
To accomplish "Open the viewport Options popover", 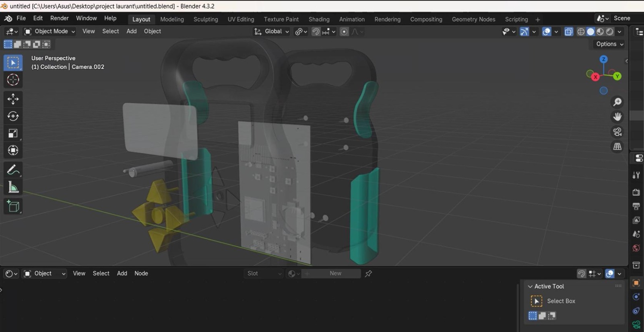I will point(609,44).
